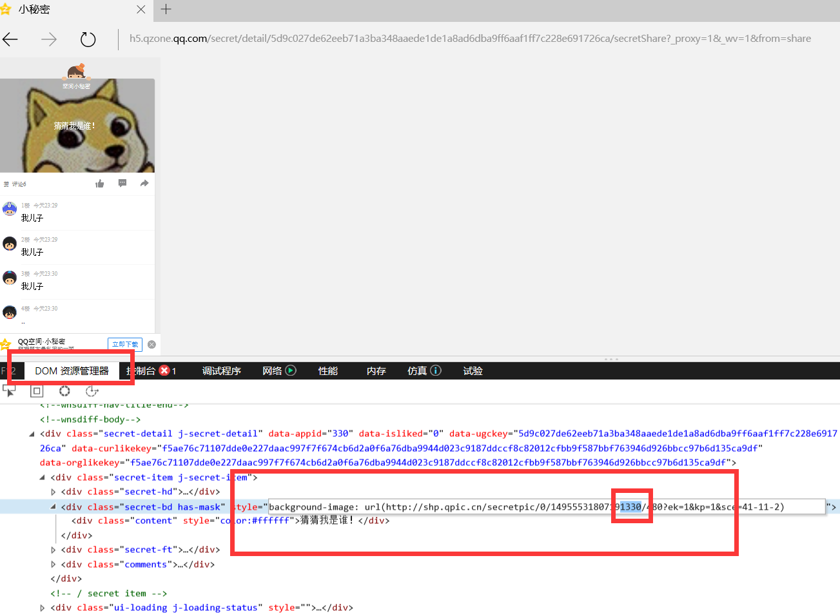
Task: Expand the ui-loading div node
Action: [43, 608]
